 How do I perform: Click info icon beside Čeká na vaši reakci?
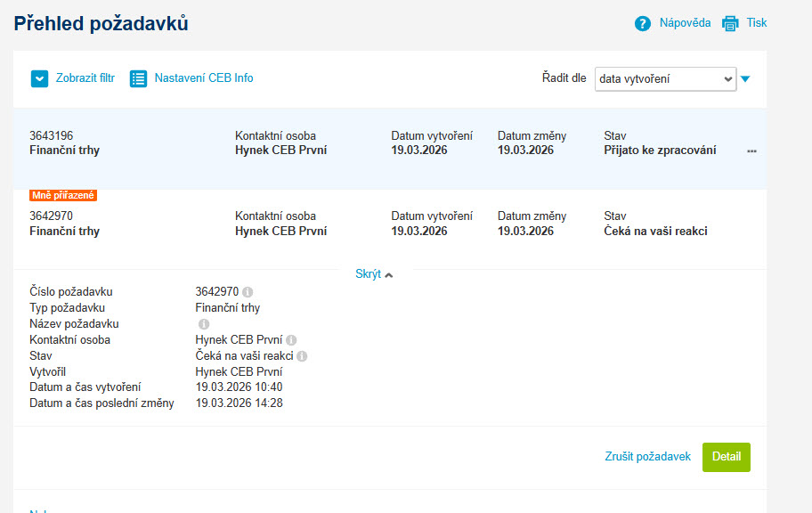pyautogui.click(x=302, y=356)
